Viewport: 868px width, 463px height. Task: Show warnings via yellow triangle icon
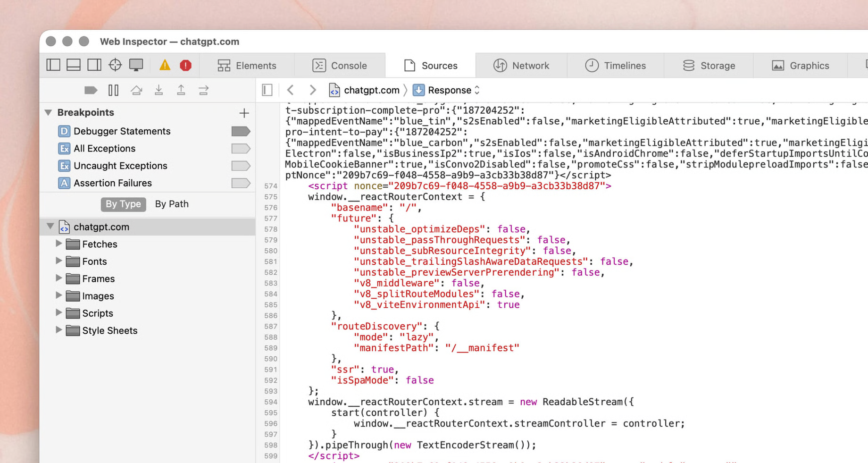coord(165,65)
